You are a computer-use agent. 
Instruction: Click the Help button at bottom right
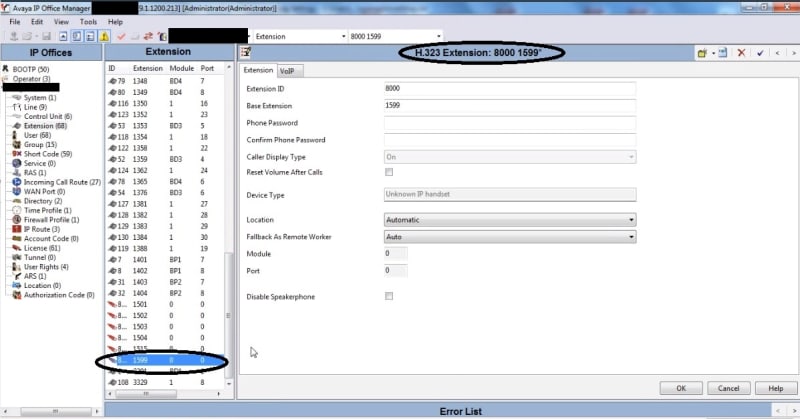coord(776,388)
